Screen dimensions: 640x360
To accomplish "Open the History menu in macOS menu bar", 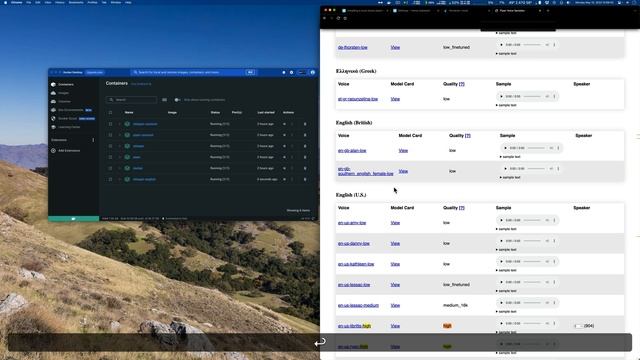I will (x=60, y=2).
